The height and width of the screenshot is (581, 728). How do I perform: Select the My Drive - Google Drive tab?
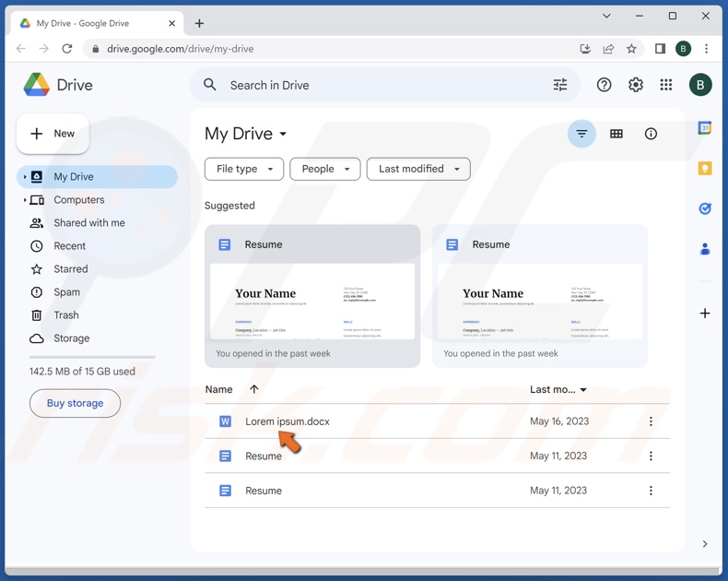[x=97, y=23]
